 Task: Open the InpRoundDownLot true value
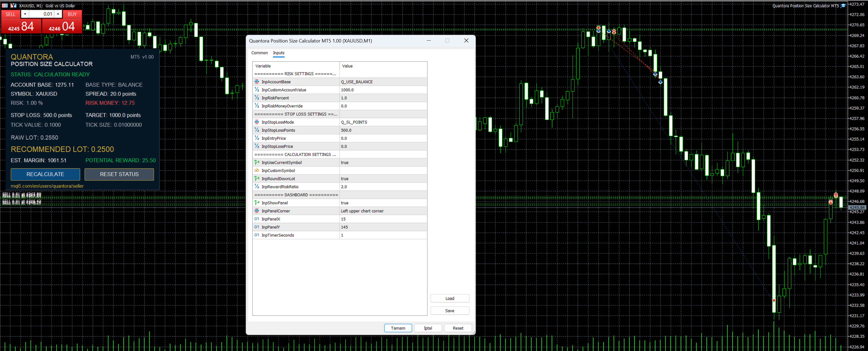383,179
